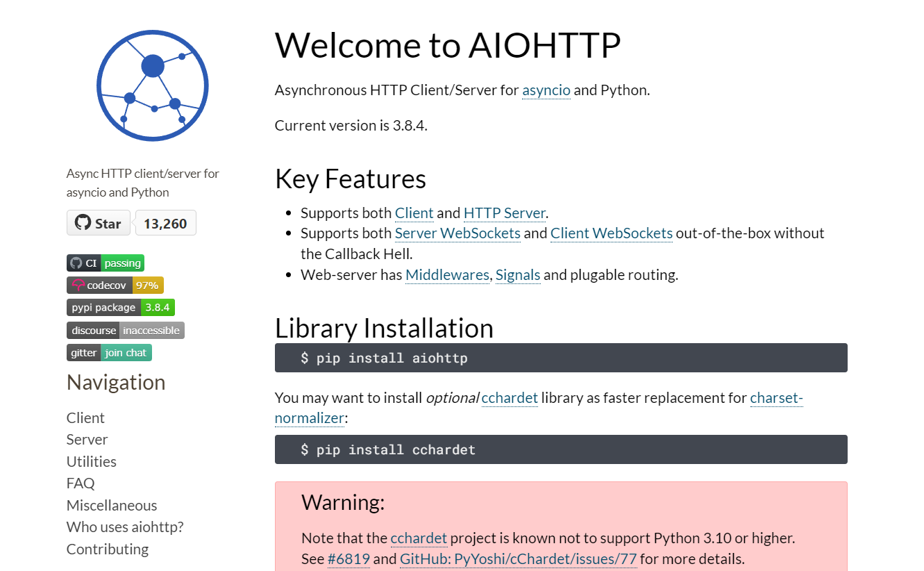
Task: Click the codecov 97% badge
Action: 115,285
